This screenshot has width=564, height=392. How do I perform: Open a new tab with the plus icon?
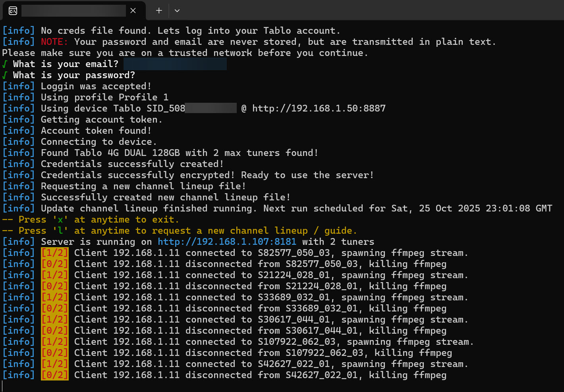pyautogui.click(x=159, y=11)
